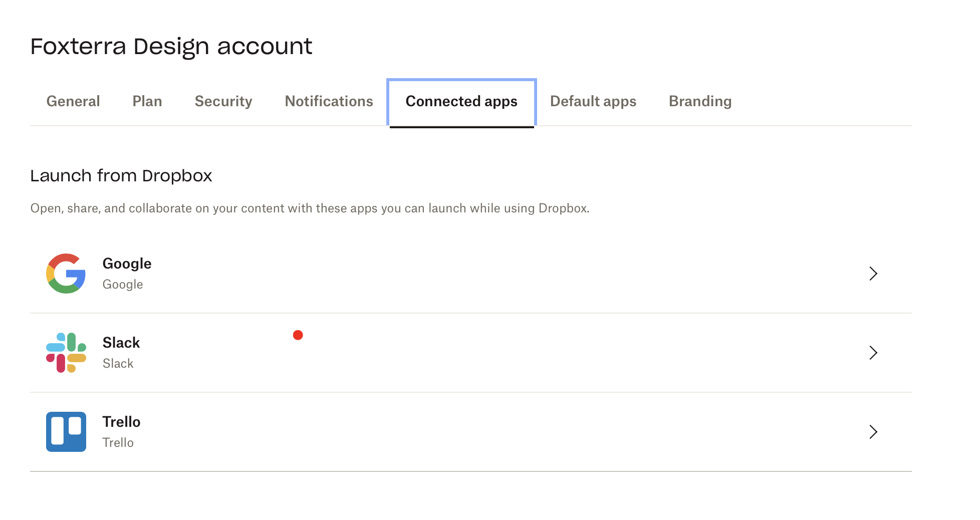
Task: Click the Google logo icon
Action: pyautogui.click(x=66, y=274)
